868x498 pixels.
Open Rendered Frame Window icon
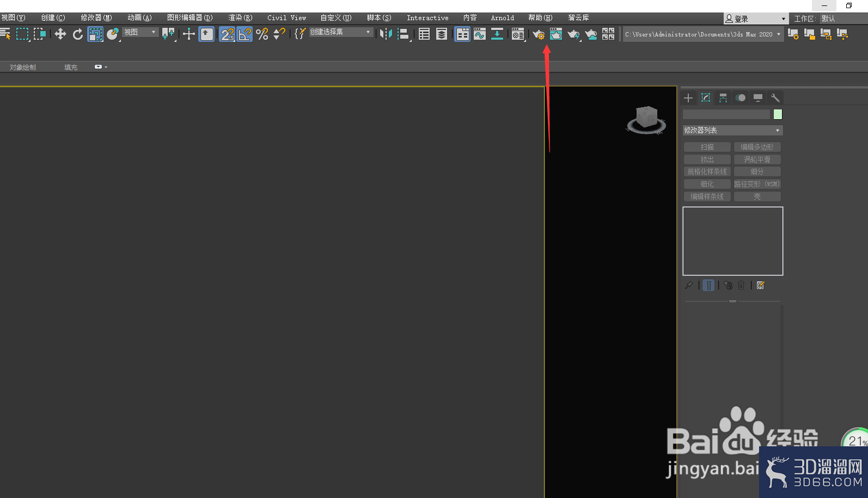(556, 34)
